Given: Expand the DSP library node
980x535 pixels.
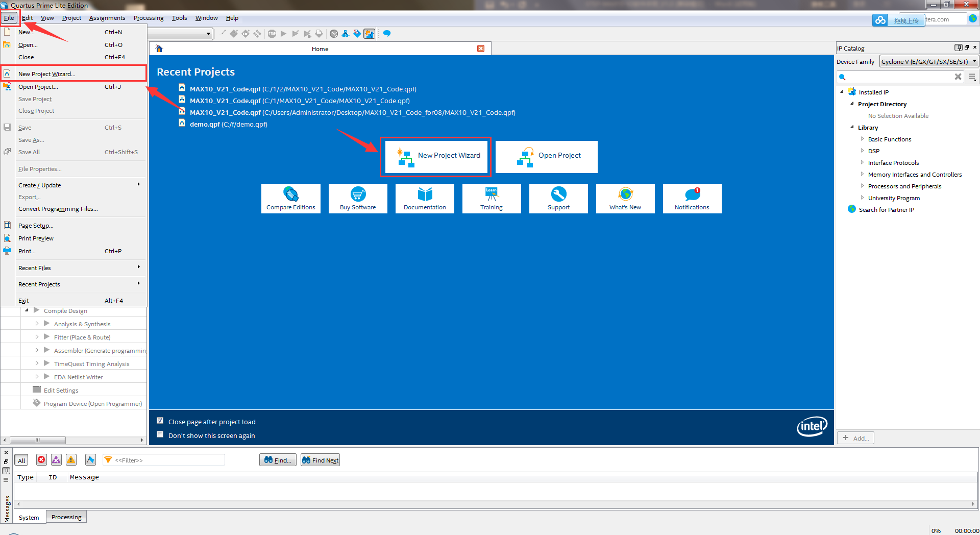Looking at the screenshot, I should pos(862,151).
